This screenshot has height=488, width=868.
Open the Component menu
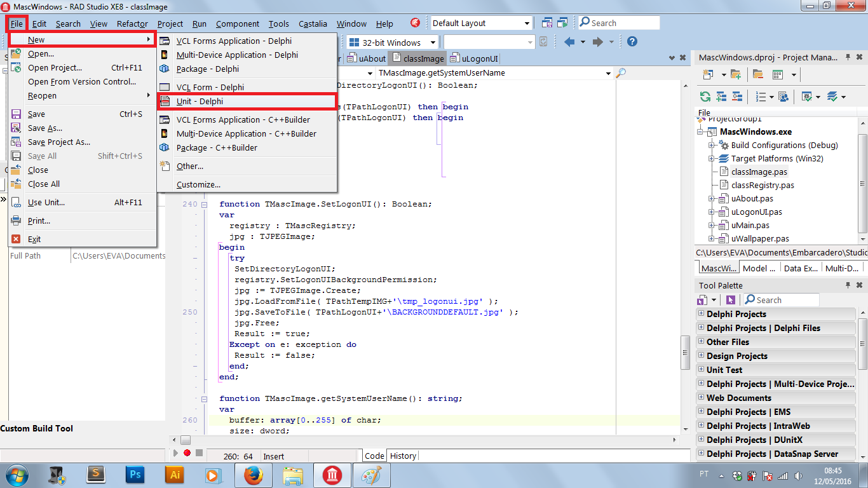pyautogui.click(x=238, y=24)
